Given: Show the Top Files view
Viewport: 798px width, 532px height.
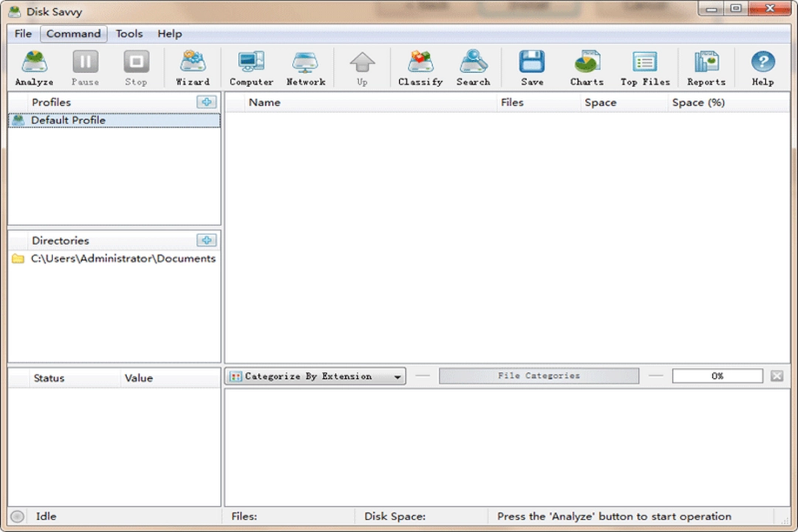Looking at the screenshot, I should (644, 66).
